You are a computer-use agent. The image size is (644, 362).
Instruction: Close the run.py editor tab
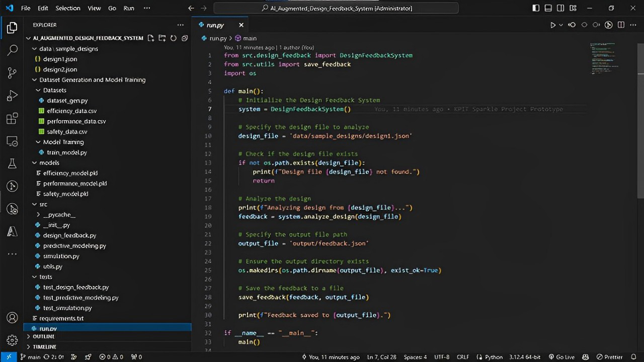pyautogui.click(x=241, y=25)
